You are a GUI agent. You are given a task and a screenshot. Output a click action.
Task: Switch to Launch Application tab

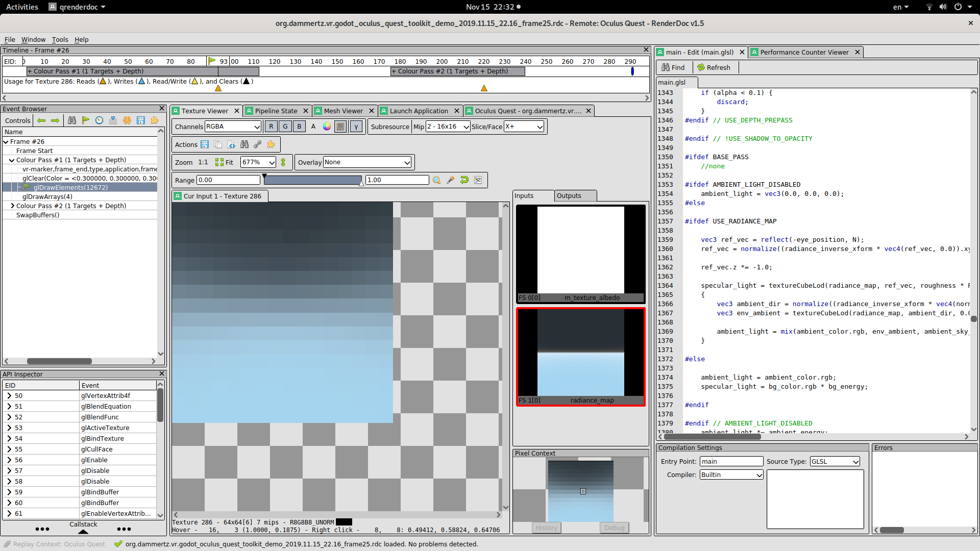(x=419, y=111)
